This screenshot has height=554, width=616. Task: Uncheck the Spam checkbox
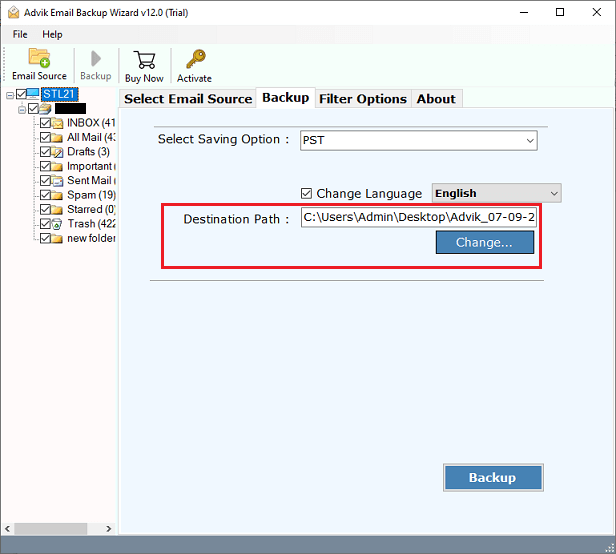(x=45, y=195)
